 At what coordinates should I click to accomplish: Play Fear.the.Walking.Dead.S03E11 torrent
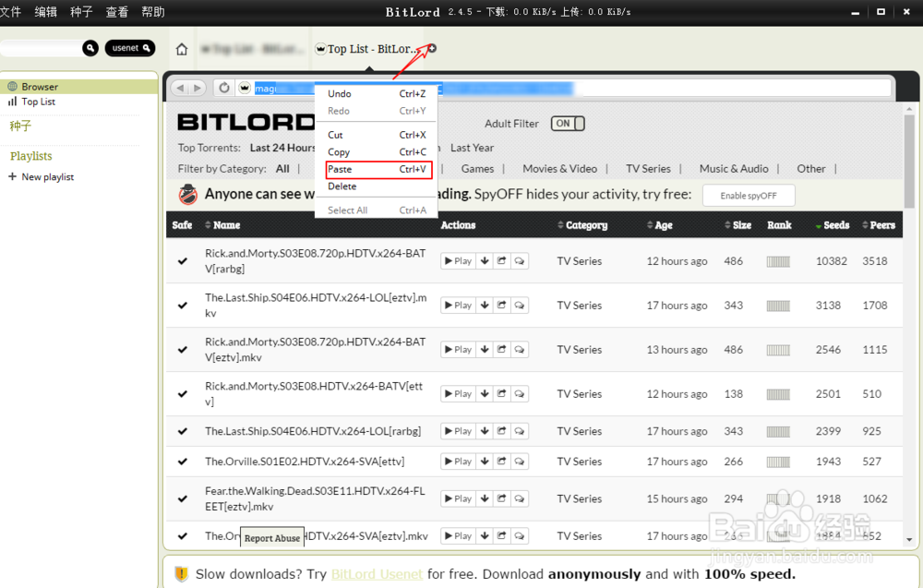click(x=458, y=498)
